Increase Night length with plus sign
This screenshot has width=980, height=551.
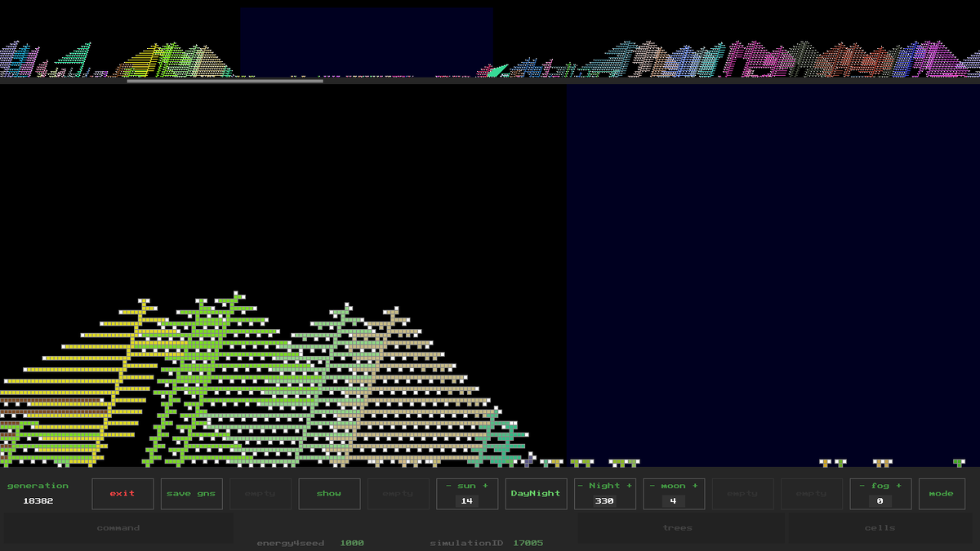[x=629, y=486]
